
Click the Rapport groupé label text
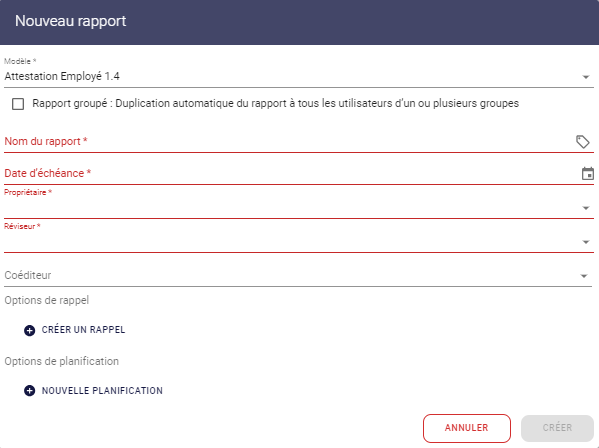(275, 104)
